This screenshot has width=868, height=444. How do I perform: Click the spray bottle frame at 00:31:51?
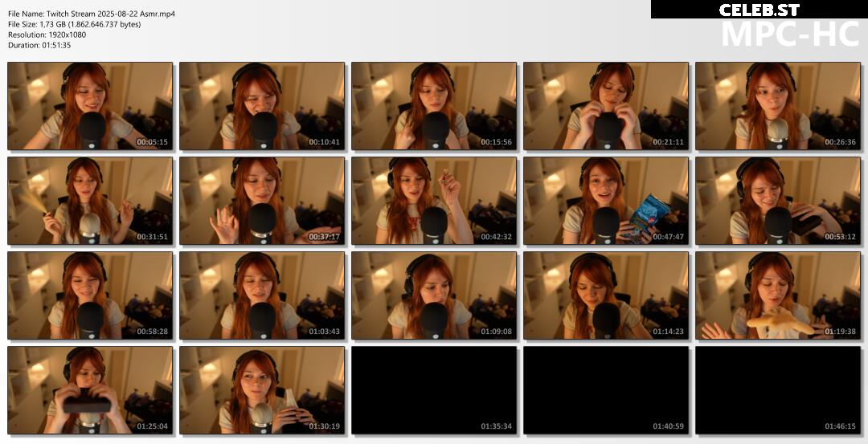(x=90, y=201)
